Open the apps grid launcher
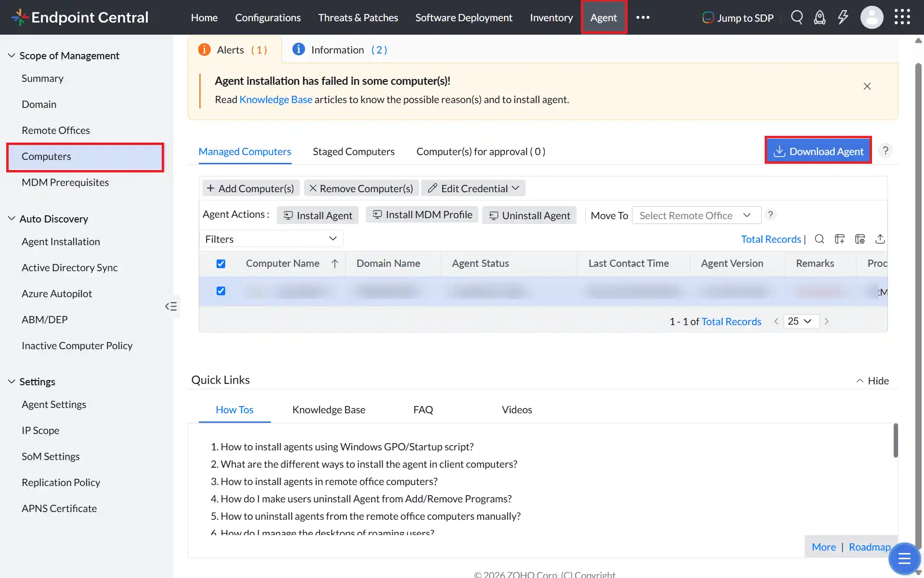The image size is (924, 578). pos(902,17)
